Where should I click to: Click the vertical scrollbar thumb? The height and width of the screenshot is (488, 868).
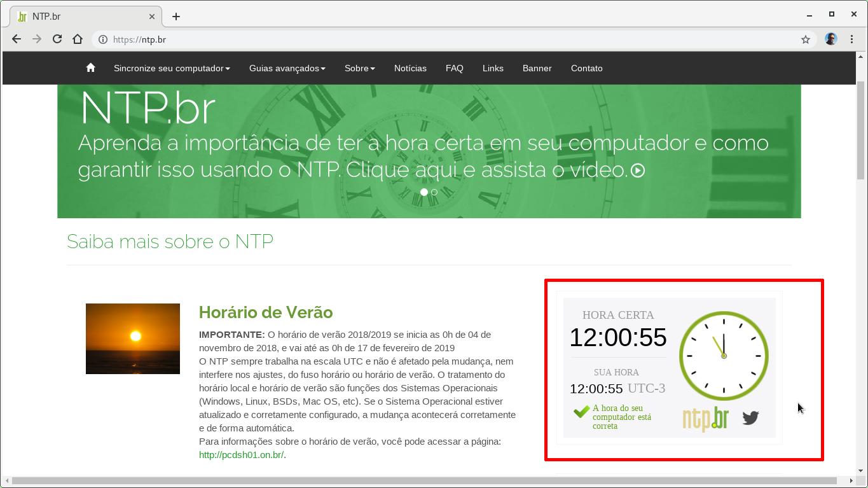click(861, 131)
